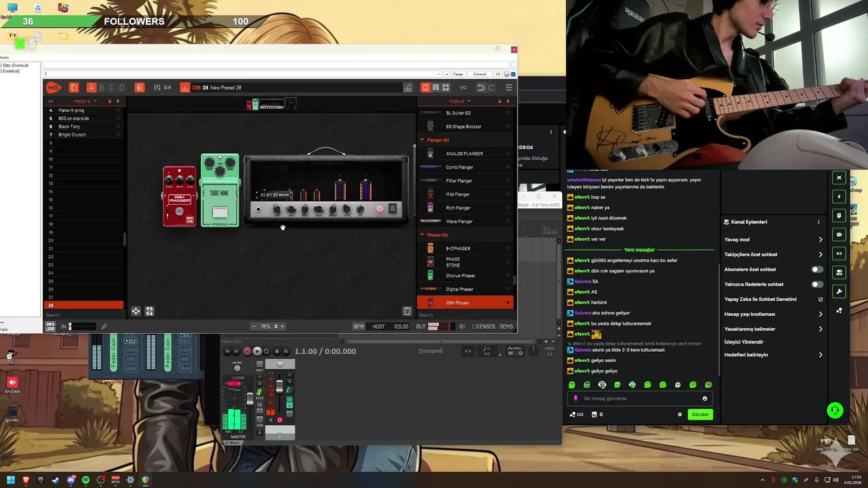Screen dimensions: 868x488
Task: Open Spotify from the taskbar
Action: pyautogui.click(x=85, y=480)
